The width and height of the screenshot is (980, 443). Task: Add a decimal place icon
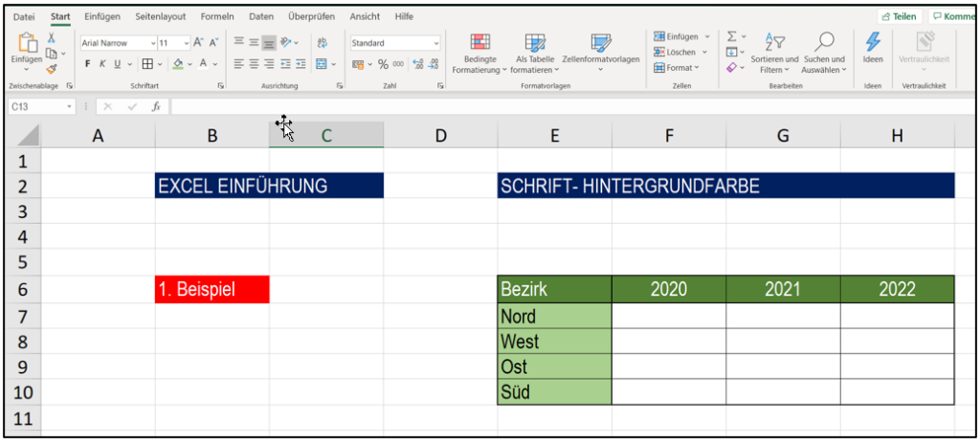(418, 64)
